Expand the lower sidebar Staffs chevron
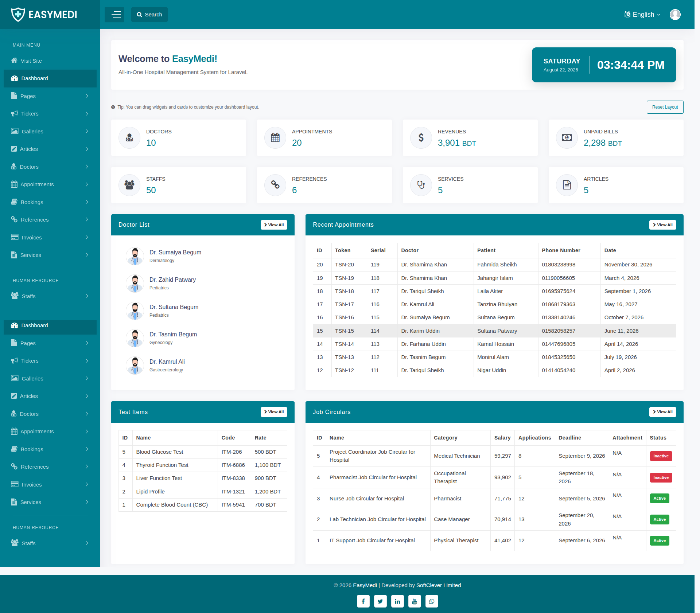Screen dimensions: 700x613 click(87, 543)
